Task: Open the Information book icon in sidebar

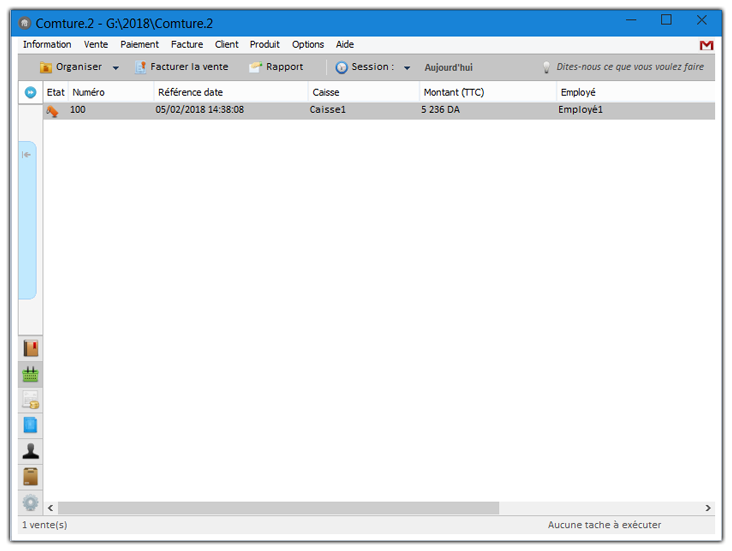Action: pos(30,348)
